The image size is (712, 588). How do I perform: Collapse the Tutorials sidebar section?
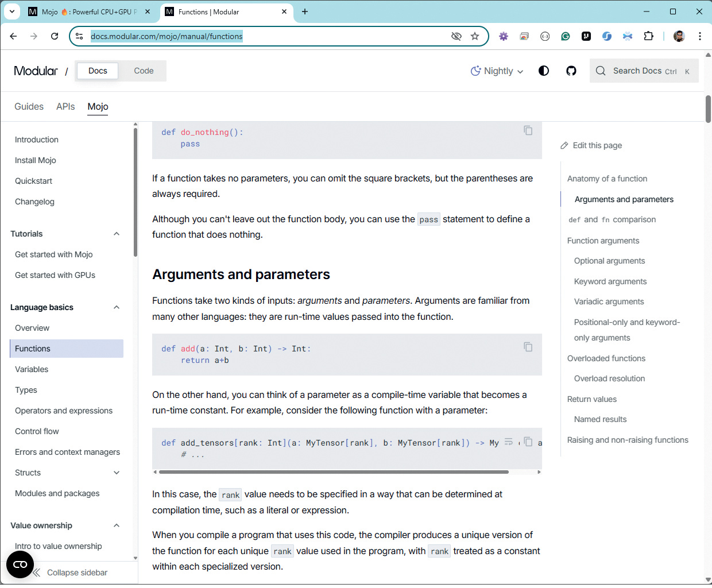[x=117, y=234]
